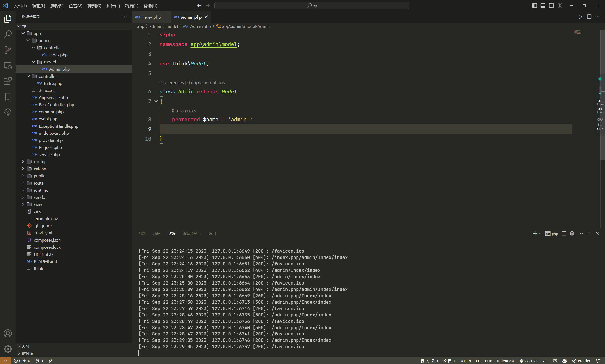Open new terminal launch profile dropdown

[540, 234]
